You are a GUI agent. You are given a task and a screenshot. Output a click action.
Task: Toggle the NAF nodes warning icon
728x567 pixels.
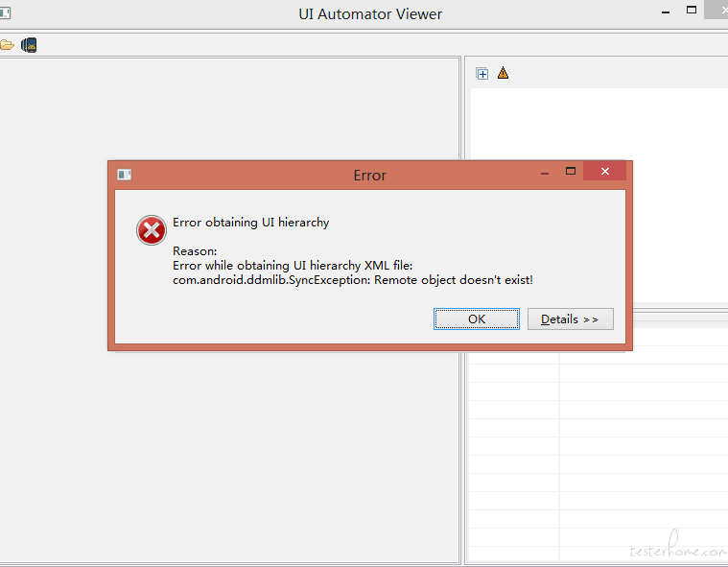pos(503,73)
